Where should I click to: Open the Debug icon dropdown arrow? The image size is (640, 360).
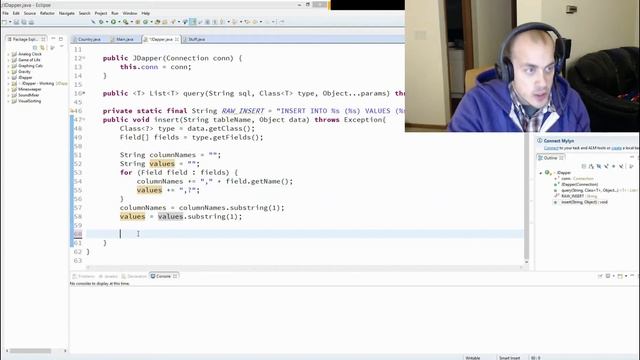point(107,22)
